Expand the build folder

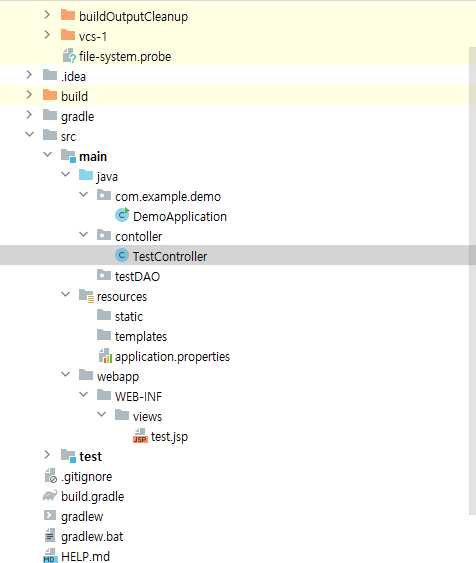(x=29, y=95)
